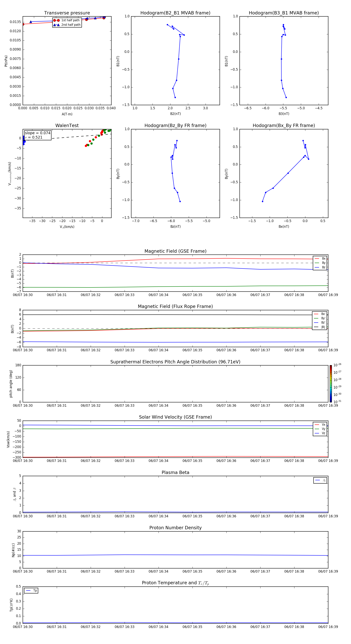The width and height of the screenshot is (351, 644).
Task: Select the 10^-31 colorbar label
Action: (337, 402)
